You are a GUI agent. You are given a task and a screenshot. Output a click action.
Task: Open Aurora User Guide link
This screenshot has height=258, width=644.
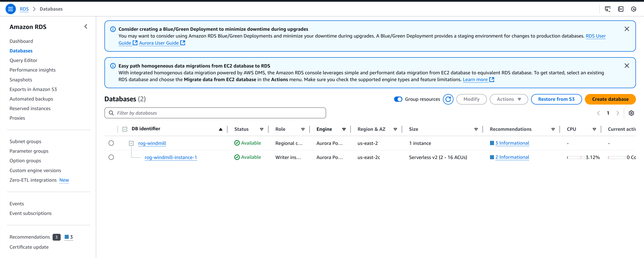tap(159, 43)
